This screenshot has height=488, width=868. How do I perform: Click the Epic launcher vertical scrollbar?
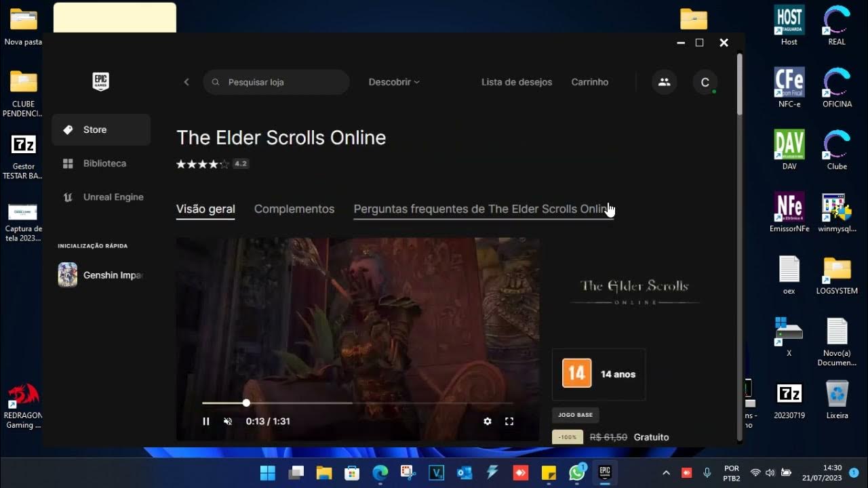tap(739, 85)
